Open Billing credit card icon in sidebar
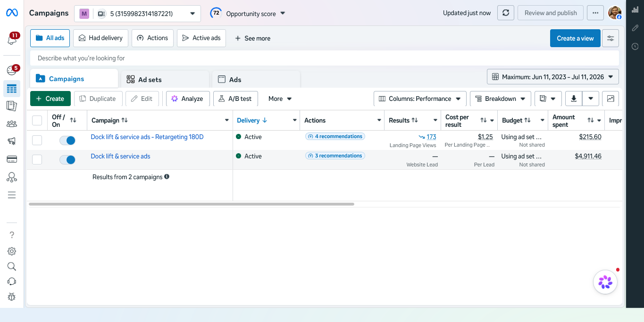Image resolution: width=644 pixels, height=322 pixels. tap(12, 159)
